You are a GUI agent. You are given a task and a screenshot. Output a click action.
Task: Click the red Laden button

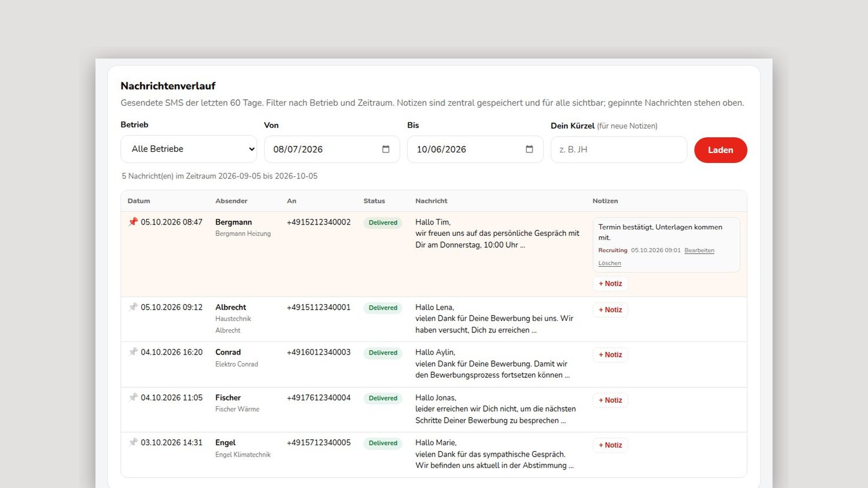(720, 150)
